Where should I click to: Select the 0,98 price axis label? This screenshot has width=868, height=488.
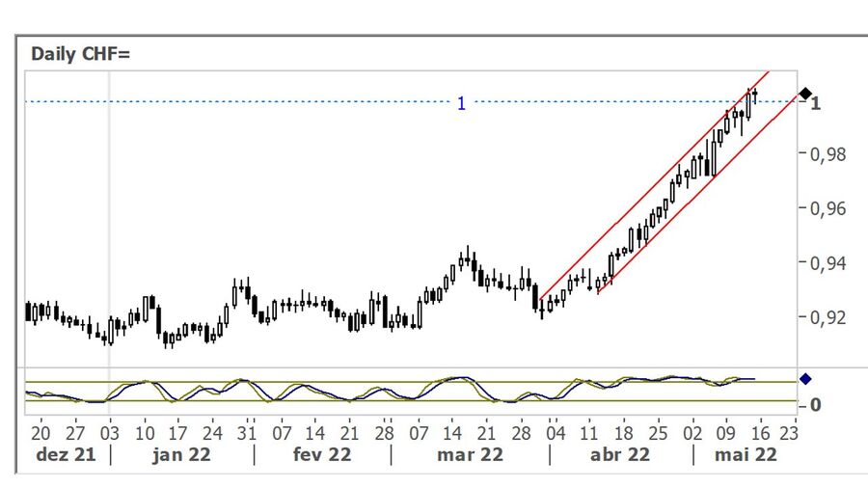tap(827, 154)
